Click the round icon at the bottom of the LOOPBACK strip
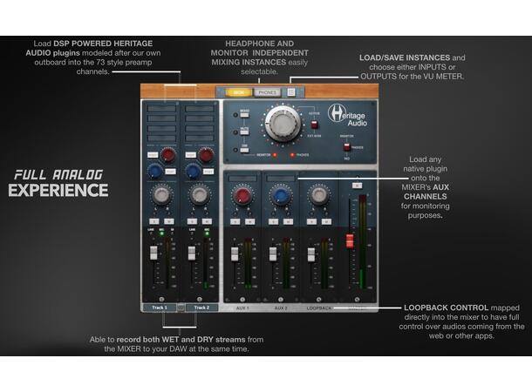 pyautogui.click(x=318, y=300)
